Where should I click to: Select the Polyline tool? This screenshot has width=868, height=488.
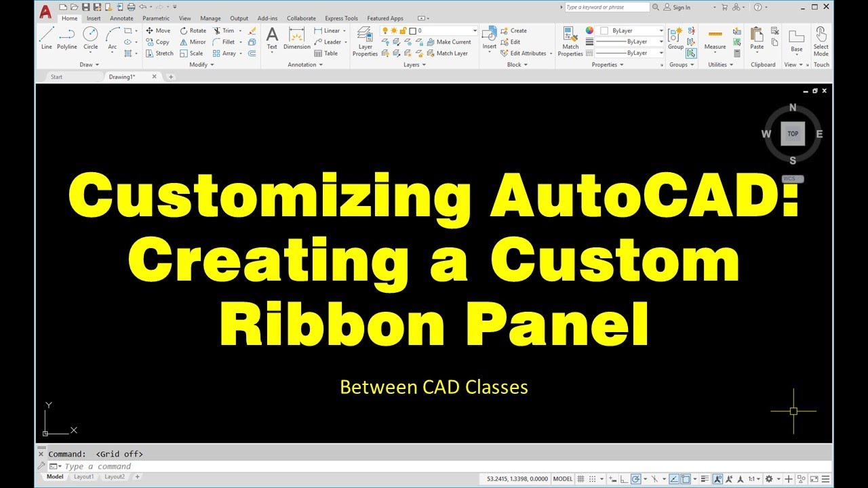click(66, 38)
